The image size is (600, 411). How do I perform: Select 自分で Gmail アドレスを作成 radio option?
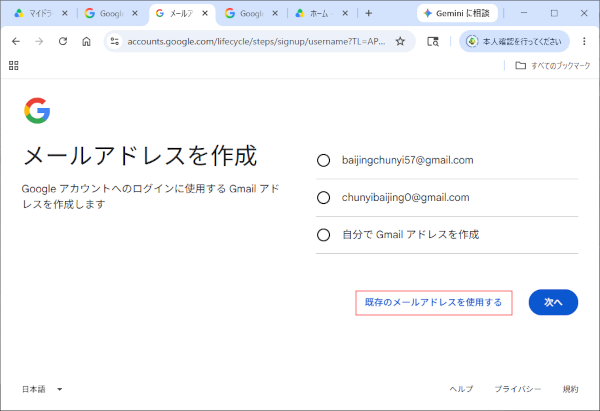[x=323, y=235]
